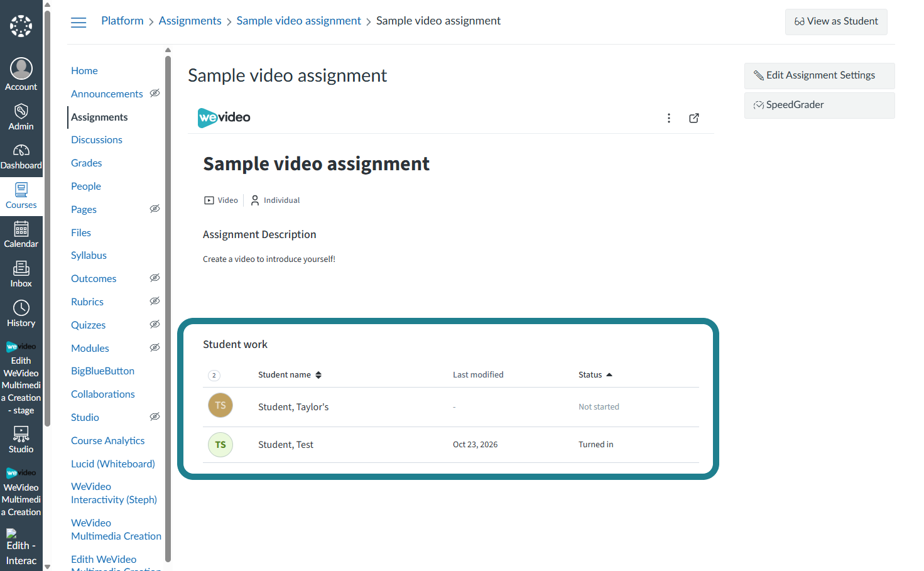Open Studio in the global navigation
Screen dimensions: 924x571
pos(21,440)
